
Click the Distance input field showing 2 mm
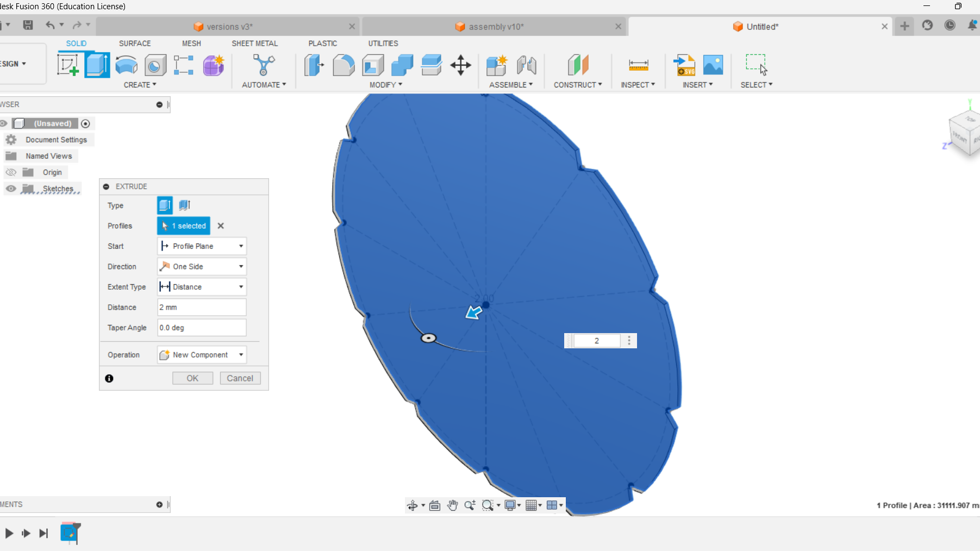click(x=201, y=307)
